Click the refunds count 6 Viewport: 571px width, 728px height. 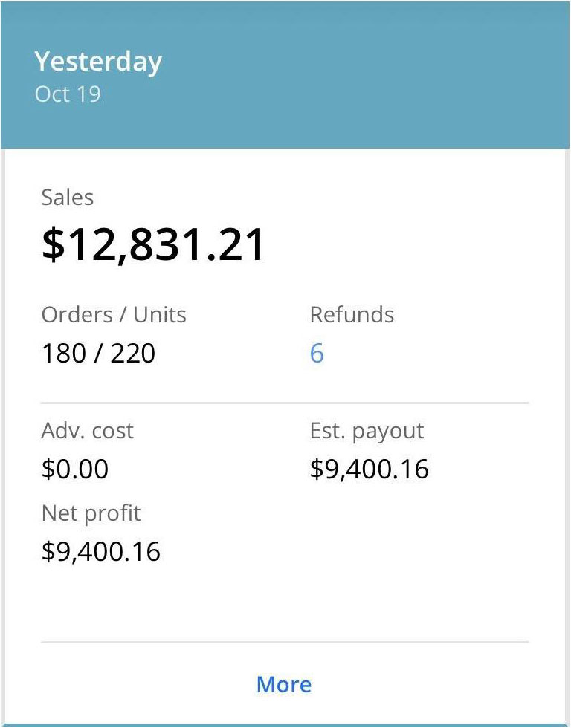(317, 353)
